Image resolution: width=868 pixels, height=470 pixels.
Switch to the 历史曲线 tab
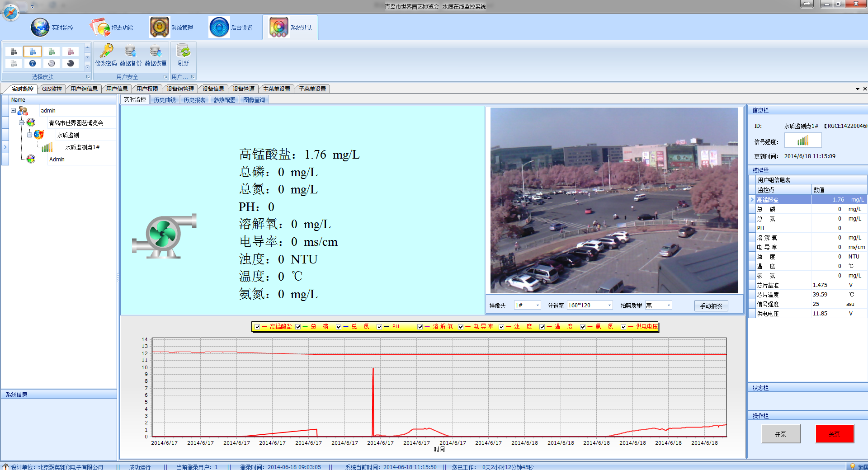pos(165,100)
